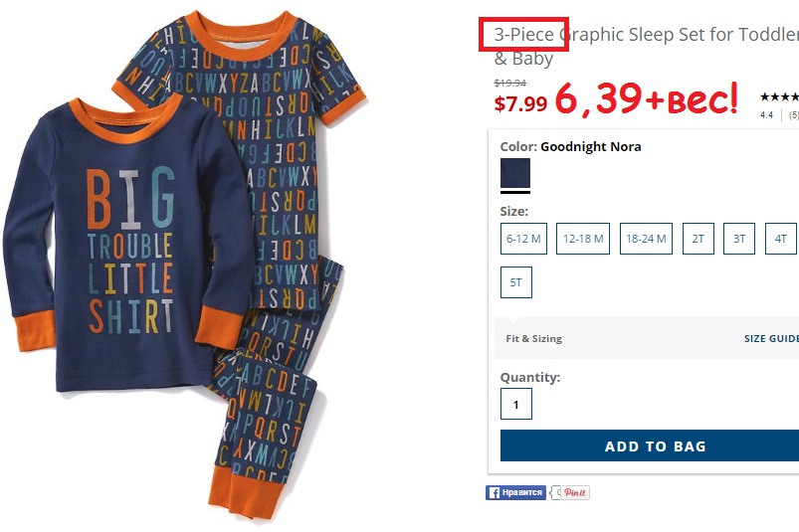Viewport: 799px width, 532px height.
Task: Open the review count next to rating
Action: (x=794, y=115)
